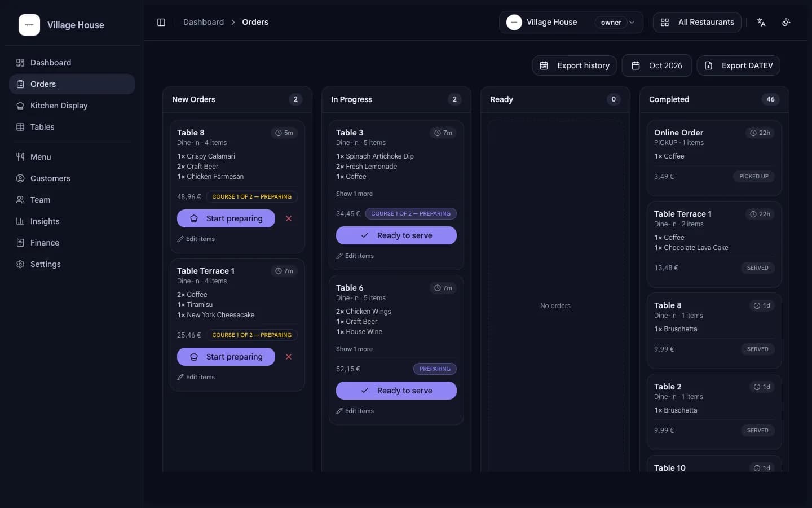Open the Oct 2026 date picker
This screenshot has height=508, width=812.
coord(657,65)
